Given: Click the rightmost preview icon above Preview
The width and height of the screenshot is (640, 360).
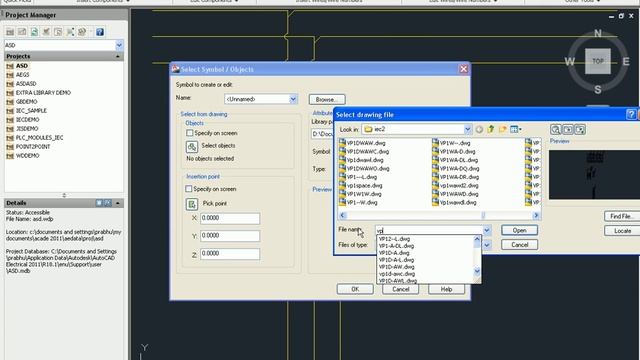Looking at the screenshot, I should pyautogui.click(x=580, y=130).
